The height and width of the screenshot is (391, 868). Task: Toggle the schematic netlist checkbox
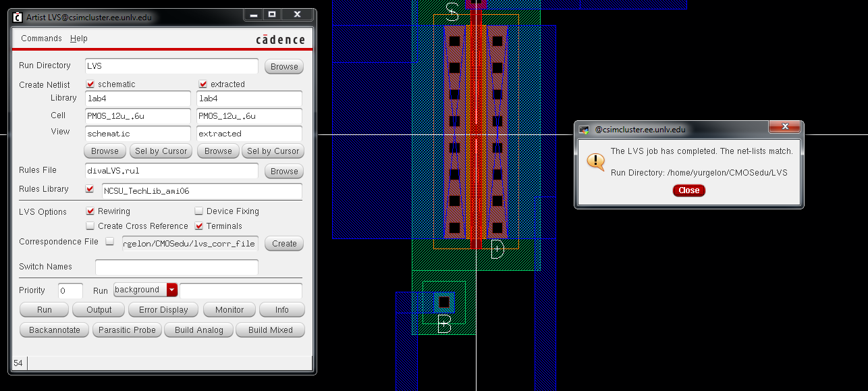coord(90,84)
